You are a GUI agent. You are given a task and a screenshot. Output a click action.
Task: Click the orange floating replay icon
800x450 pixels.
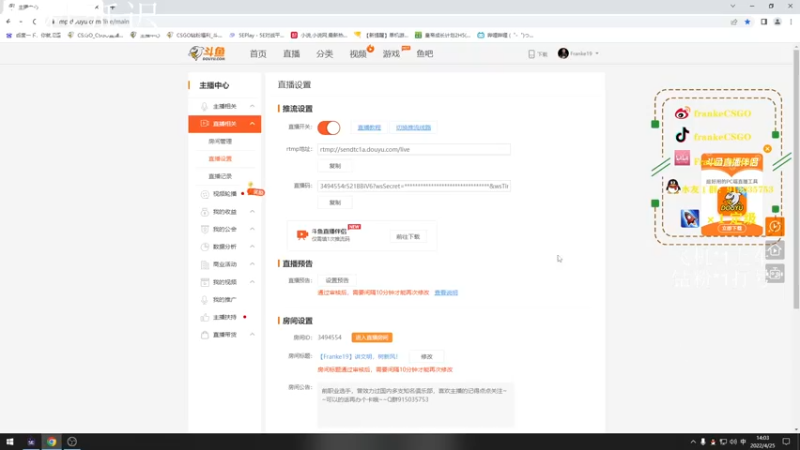774,226
